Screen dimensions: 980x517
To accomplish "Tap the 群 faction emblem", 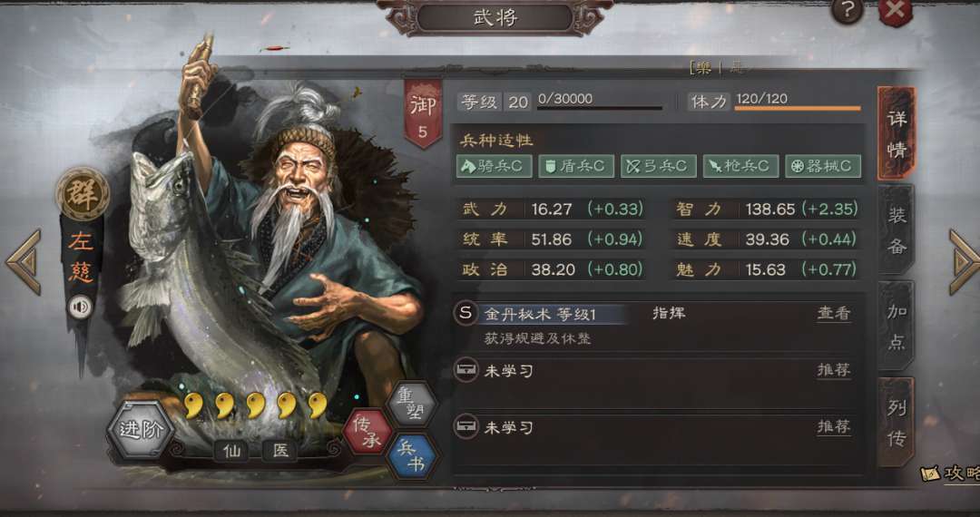I will coord(82,194).
